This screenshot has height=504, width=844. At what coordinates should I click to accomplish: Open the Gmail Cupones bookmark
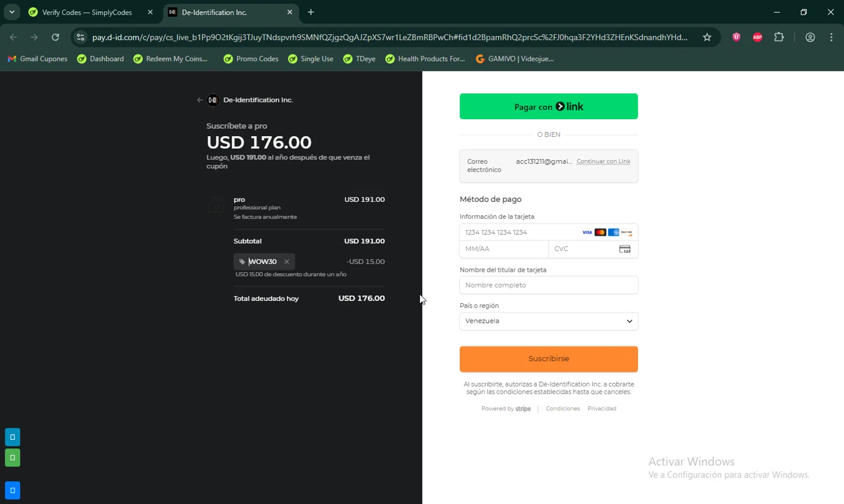[x=38, y=58]
